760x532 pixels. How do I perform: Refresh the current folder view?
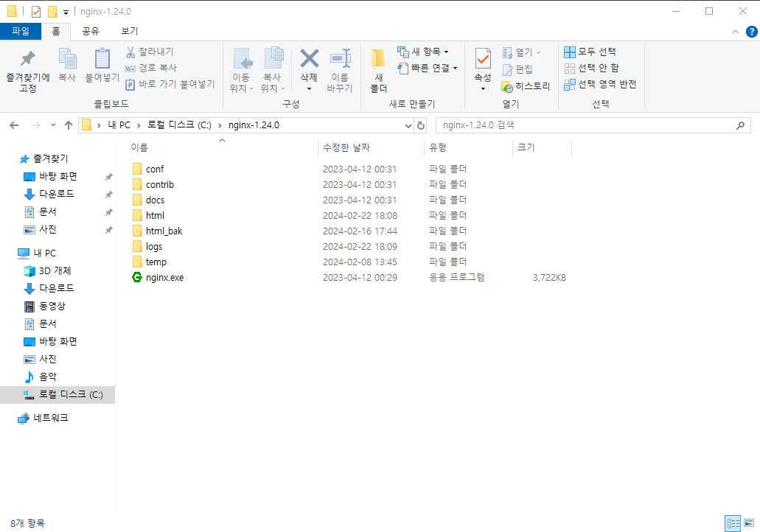(421, 125)
